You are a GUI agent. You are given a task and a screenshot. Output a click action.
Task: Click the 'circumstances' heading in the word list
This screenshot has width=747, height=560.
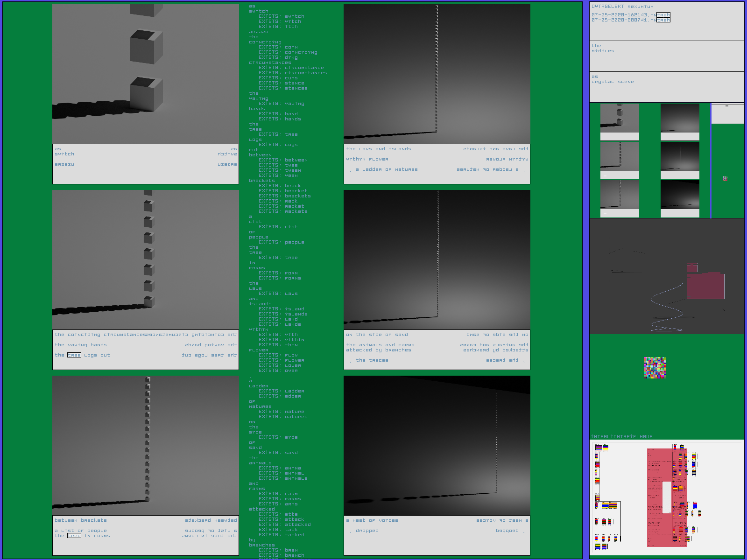(270, 63)
